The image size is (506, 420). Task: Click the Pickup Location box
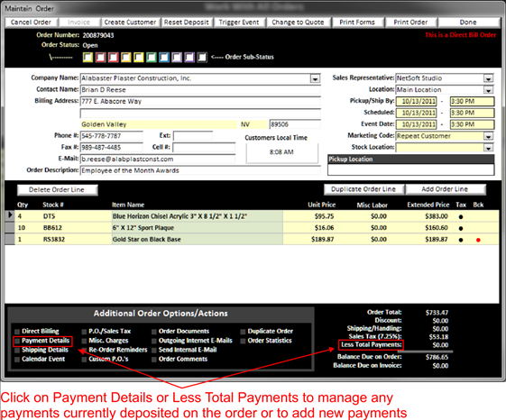click(x=410, y=169)
